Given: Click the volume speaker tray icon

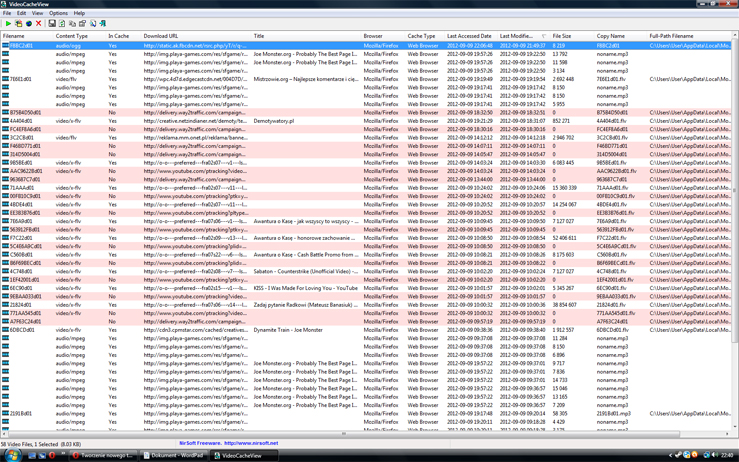Looking at the screenshot, I should [x=714, y=455].
